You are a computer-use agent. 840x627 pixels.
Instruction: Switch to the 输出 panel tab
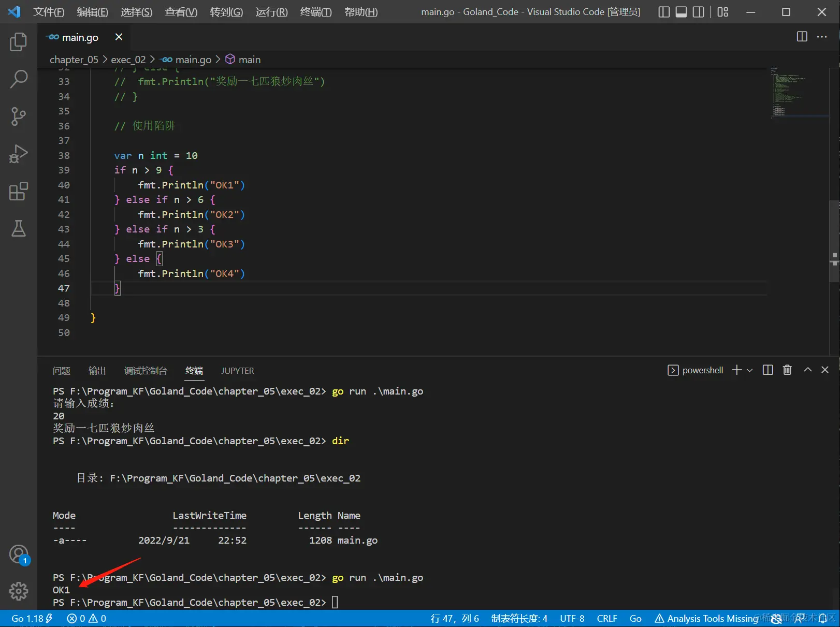[x=97, y=371]
